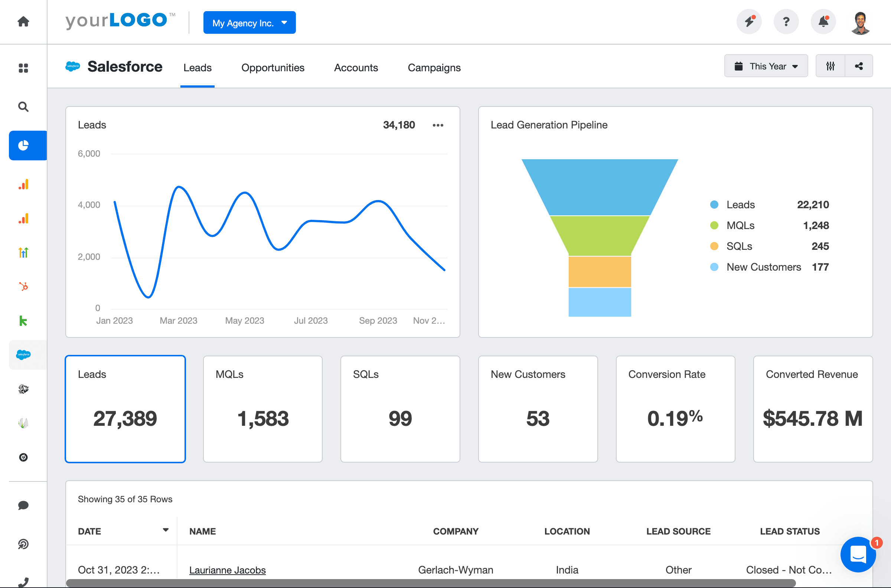Viewport: 891px width, 588px height.
Task: Select the Conversion Rate metric card
Action: pyautogui.click(x=675, y=409)
